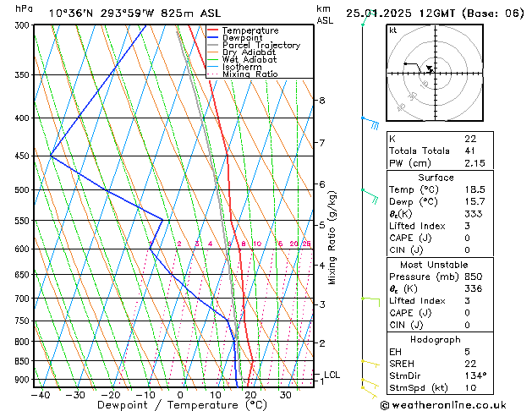Click the "-40" temperature axis label
The image size is (532, 411).
click(x=41, y=395)
